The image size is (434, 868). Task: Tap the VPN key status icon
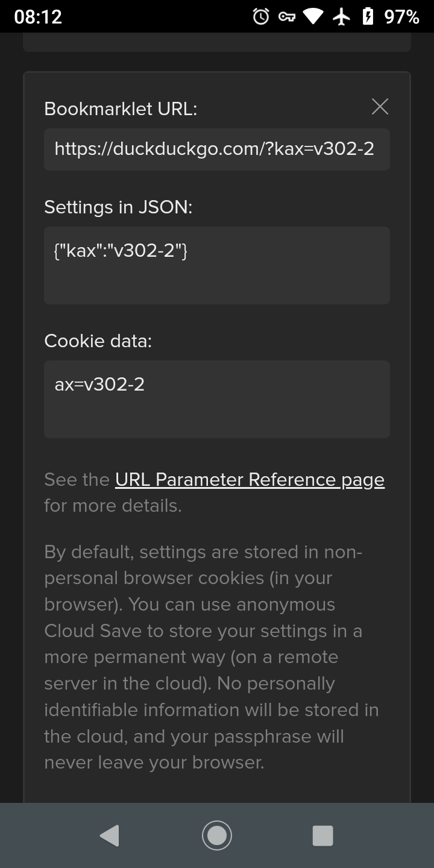click(x=287, y=17)
